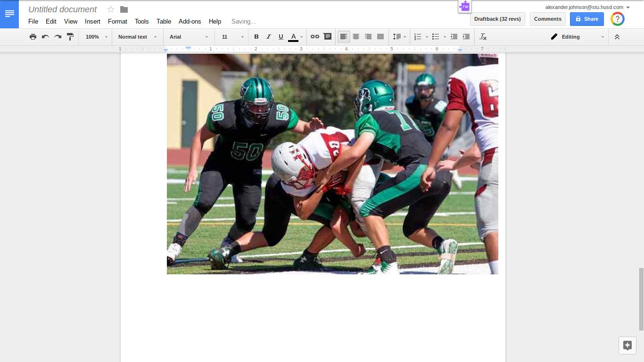
Task: Open the Format menu
Action: 117,21
